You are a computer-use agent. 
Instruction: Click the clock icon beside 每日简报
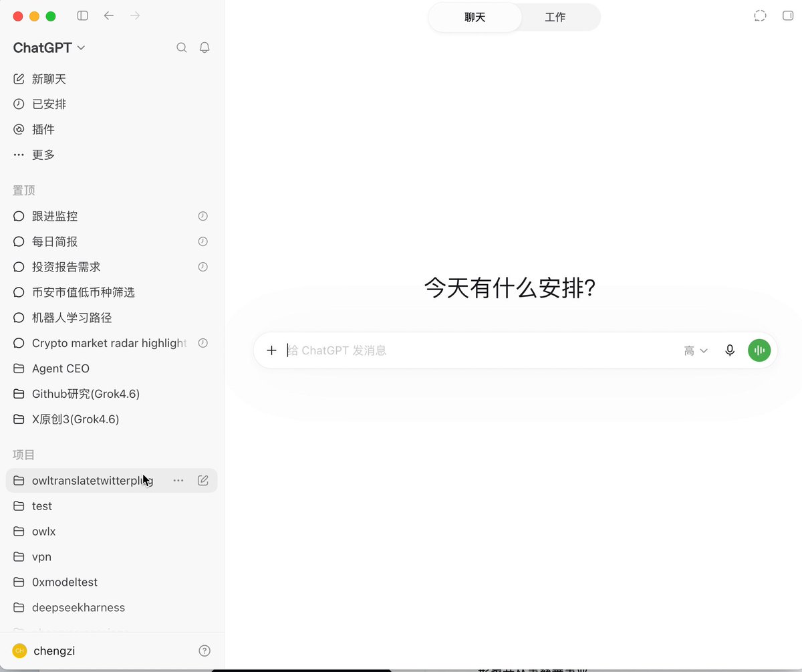tap(203, 241)
